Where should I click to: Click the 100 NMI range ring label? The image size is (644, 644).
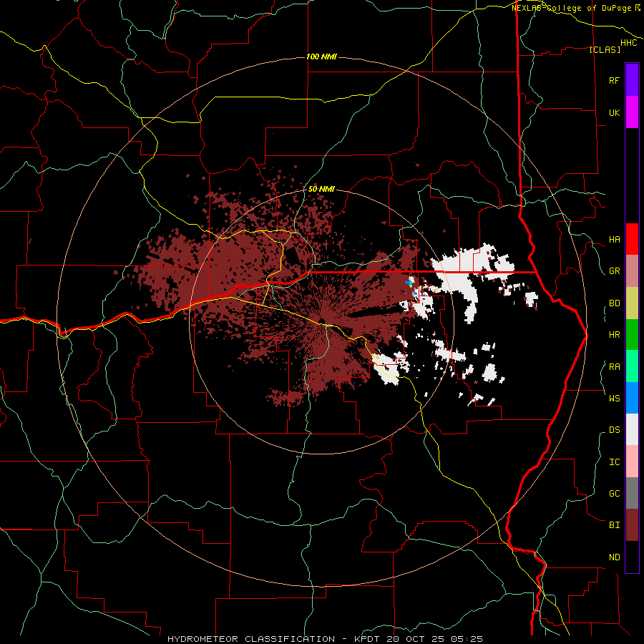321,57
